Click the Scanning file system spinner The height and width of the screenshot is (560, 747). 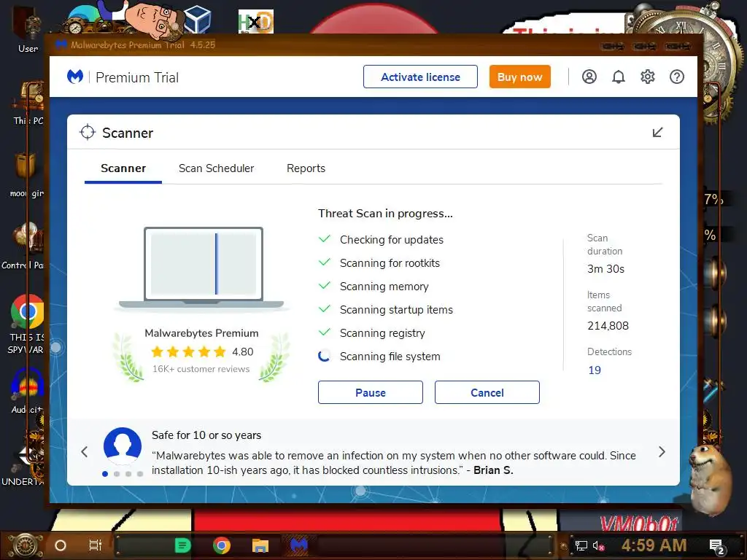[x=324, y=356]
